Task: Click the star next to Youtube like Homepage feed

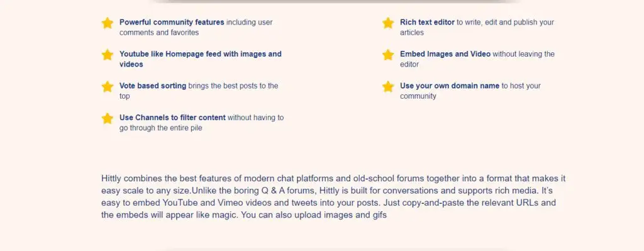Action: [x=107, y=55]
